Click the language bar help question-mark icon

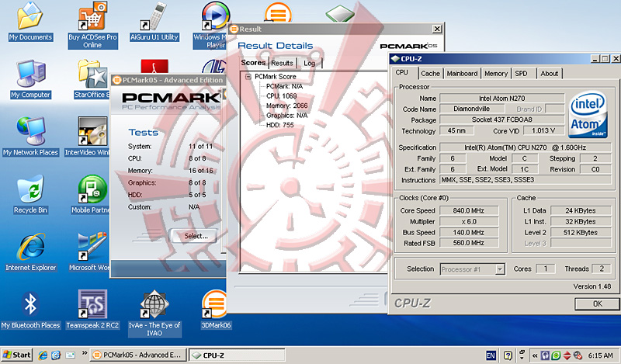coord(508,355)
